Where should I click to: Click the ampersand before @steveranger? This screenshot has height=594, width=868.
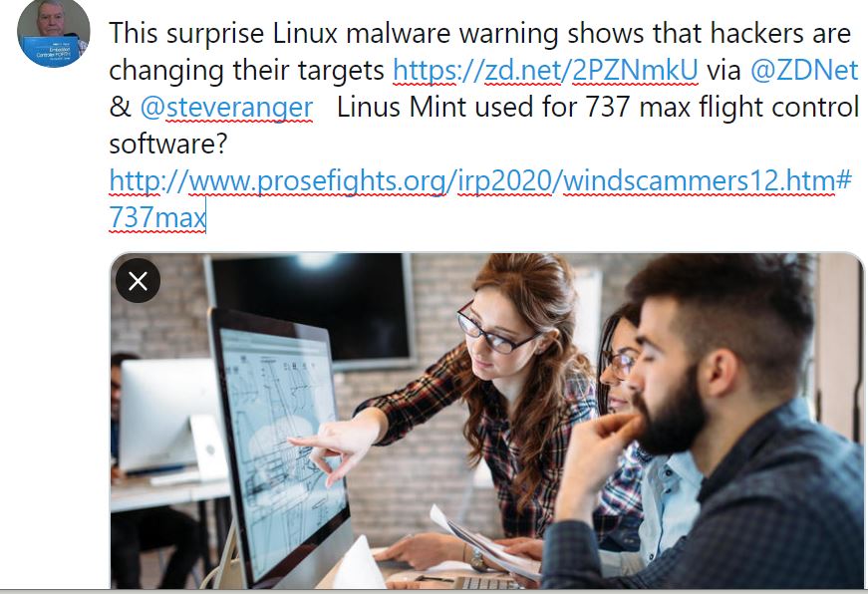(120, 107)
